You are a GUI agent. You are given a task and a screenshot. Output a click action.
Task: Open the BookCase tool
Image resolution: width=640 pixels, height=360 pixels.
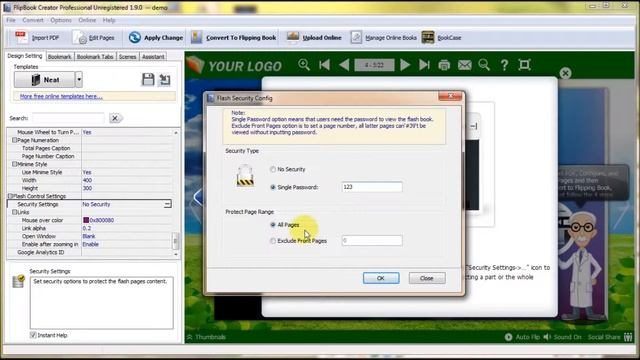coord(442,38)
